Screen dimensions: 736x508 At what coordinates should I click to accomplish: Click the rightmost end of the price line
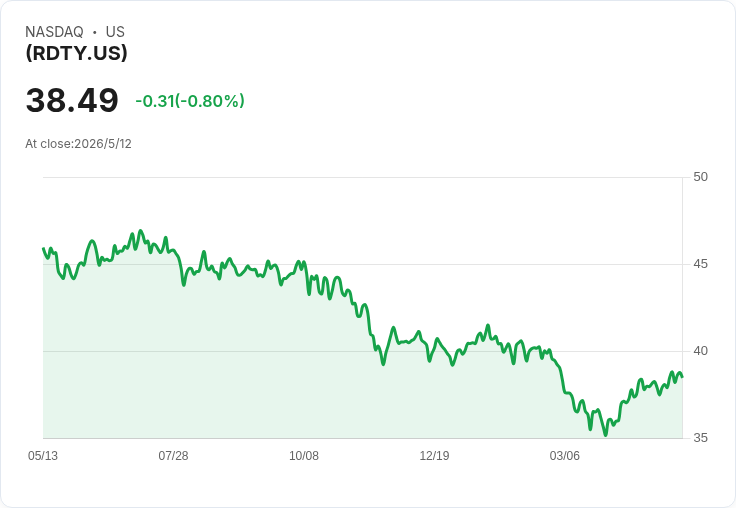(x=682, y=376)
